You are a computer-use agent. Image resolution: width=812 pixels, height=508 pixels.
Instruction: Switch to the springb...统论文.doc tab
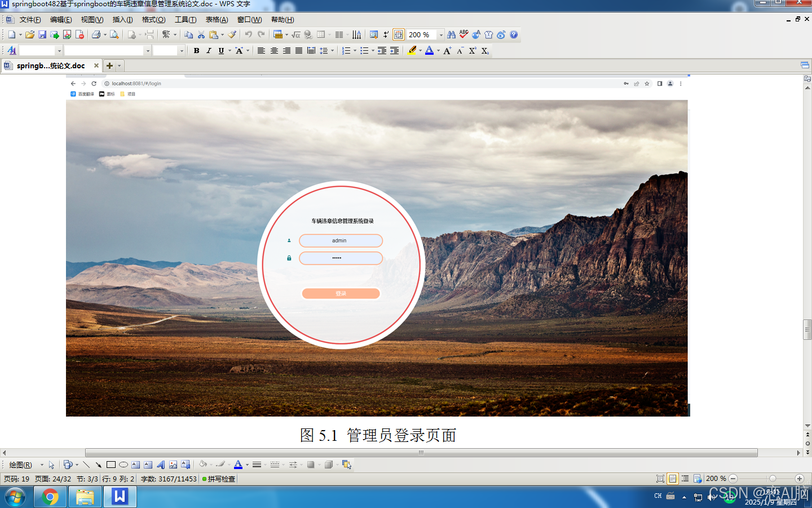pos(51,65)
